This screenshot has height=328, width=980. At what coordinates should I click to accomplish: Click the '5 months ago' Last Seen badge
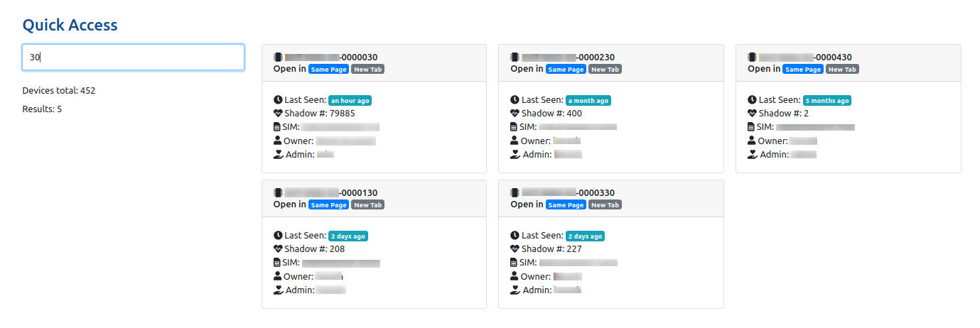pyautogui.click(x=827, y=101)
